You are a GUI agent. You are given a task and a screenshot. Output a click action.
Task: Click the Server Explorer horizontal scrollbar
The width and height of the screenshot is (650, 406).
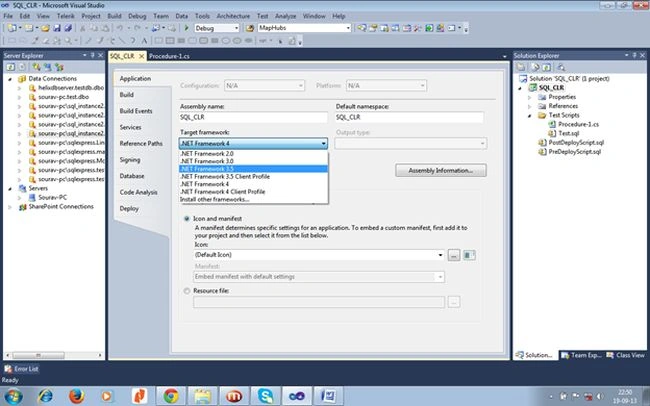[54, 355]
